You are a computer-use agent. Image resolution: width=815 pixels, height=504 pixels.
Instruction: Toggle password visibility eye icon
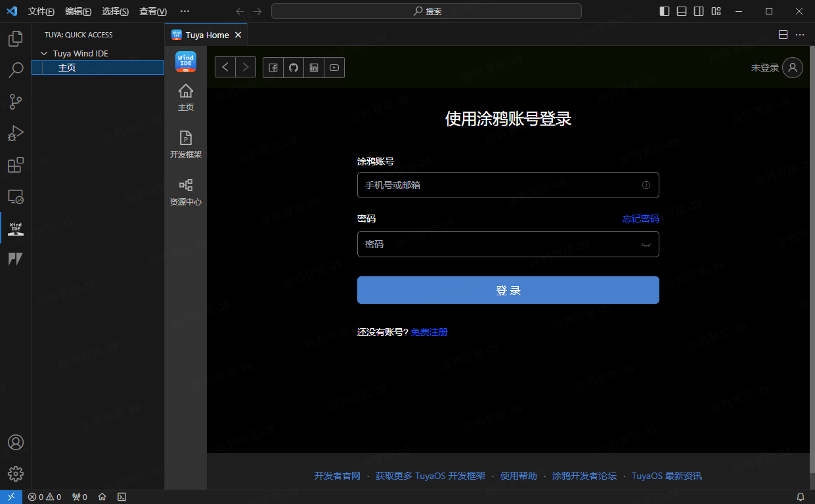[x=646, y=244]
